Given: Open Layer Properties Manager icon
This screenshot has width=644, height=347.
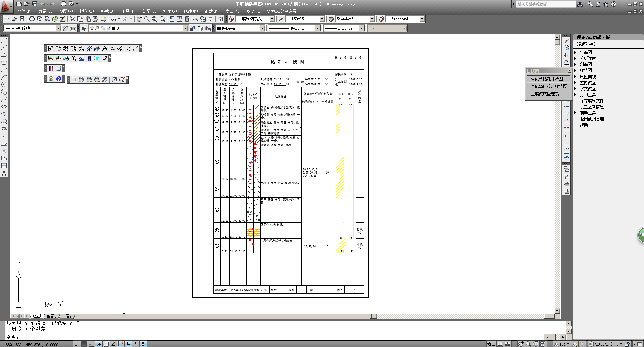Looking at the screenshot, I should tap(84, 28).
